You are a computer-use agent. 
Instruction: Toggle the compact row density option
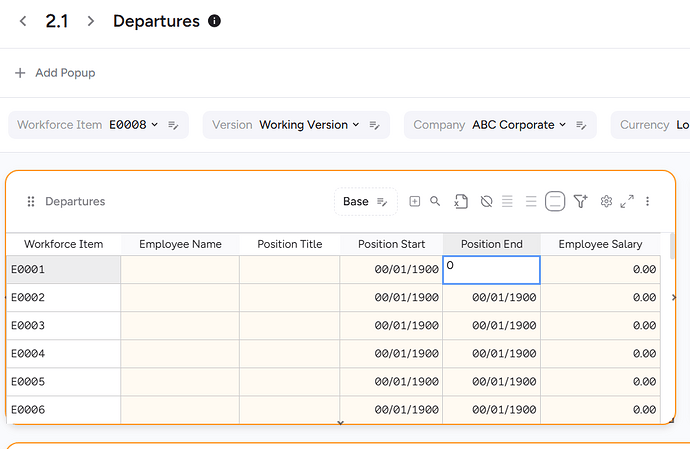(x=508, y=202)
